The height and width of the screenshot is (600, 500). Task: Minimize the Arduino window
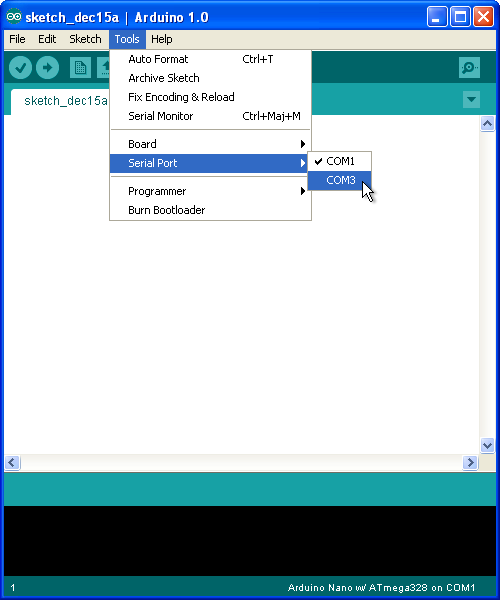437,17
